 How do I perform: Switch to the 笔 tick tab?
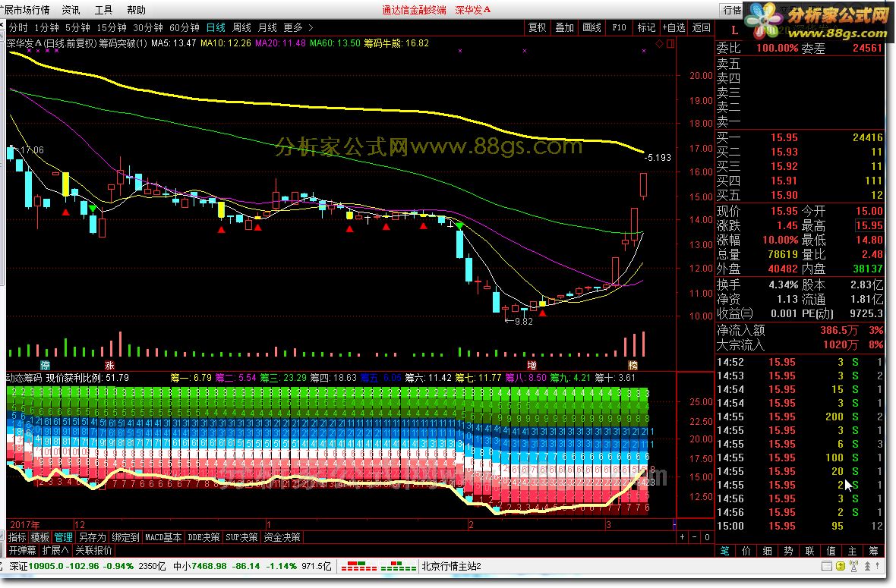(725, 551)
